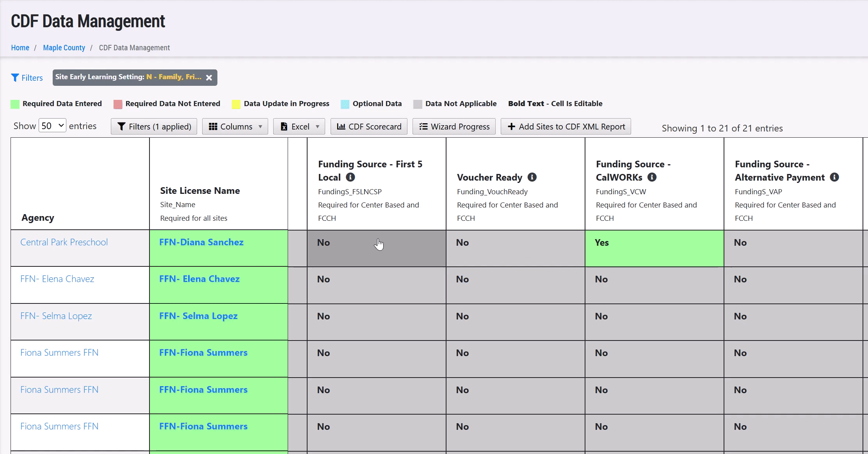Open Central Park Preschool agency link

point(64,242)
